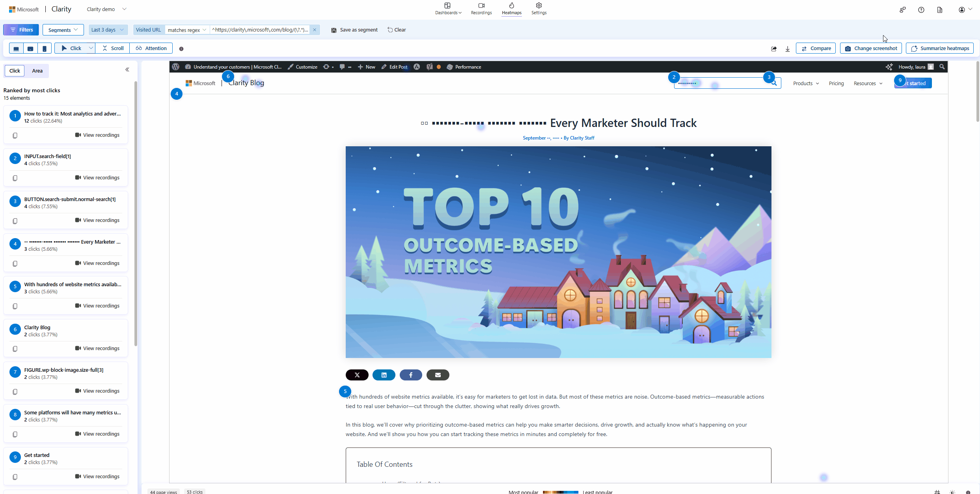Open the Dashboards menu dropdown
980x494 pixels.
[448, 9]
